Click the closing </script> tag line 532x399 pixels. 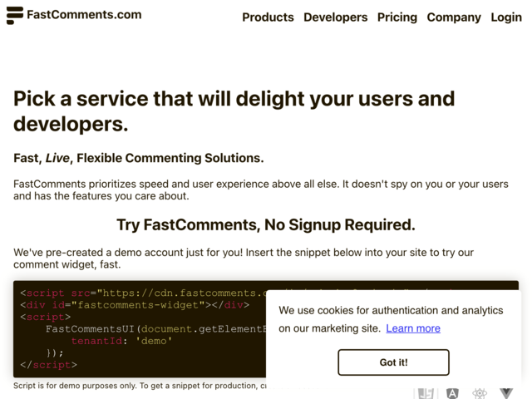pyautogui.click(x=48, y=365)
